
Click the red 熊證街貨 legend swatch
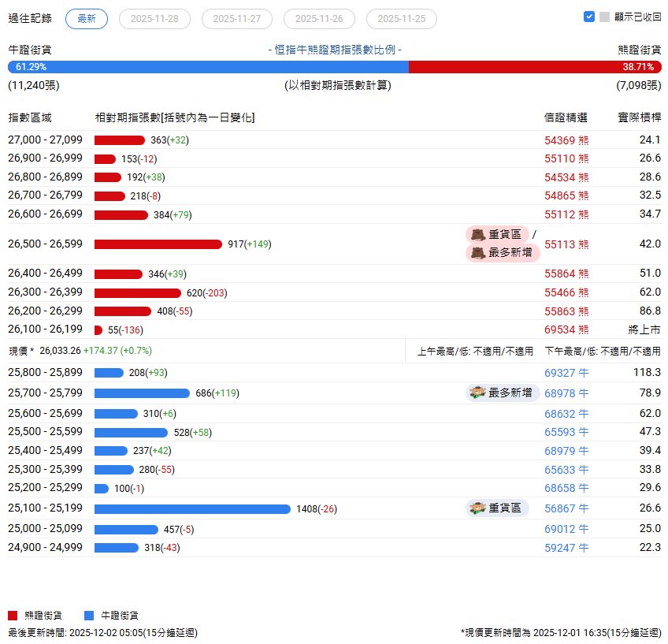tap(13, 616)
